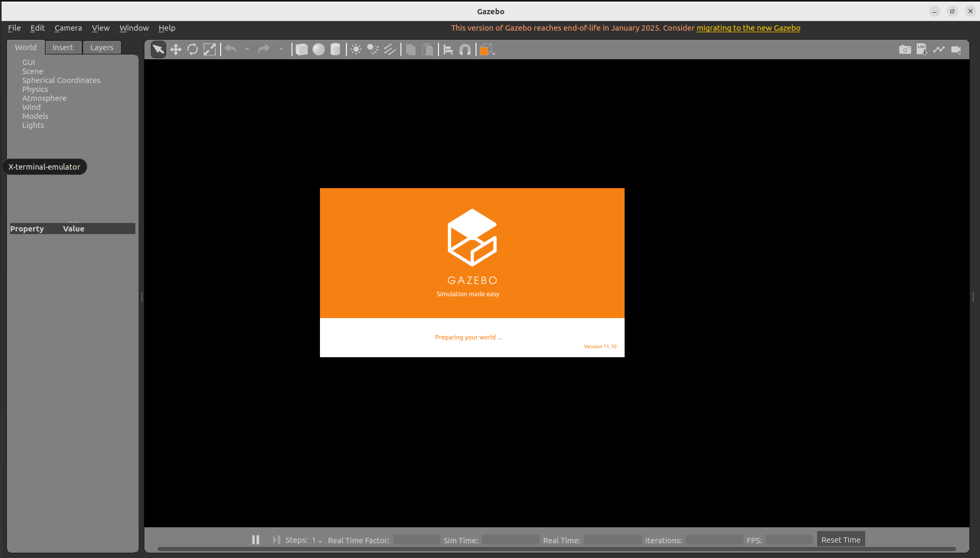Toggle the snap magnet tool
Screen dimensions: 980x558
click(x=465, y=50)
